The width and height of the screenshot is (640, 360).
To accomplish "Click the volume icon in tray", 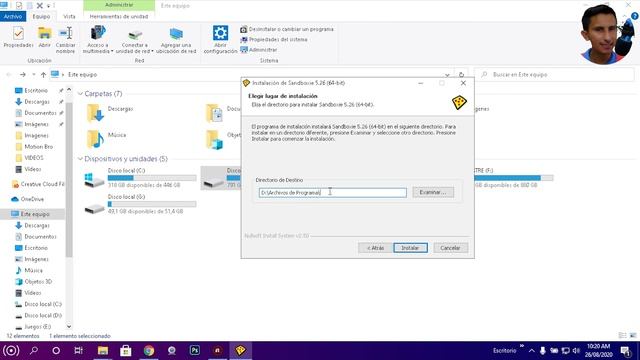I will [576, 351].
